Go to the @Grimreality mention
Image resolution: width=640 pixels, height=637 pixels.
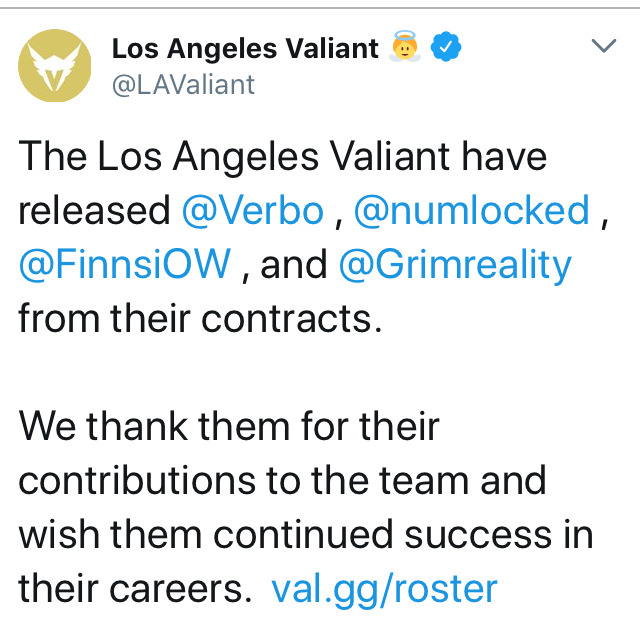click(455, 265)
